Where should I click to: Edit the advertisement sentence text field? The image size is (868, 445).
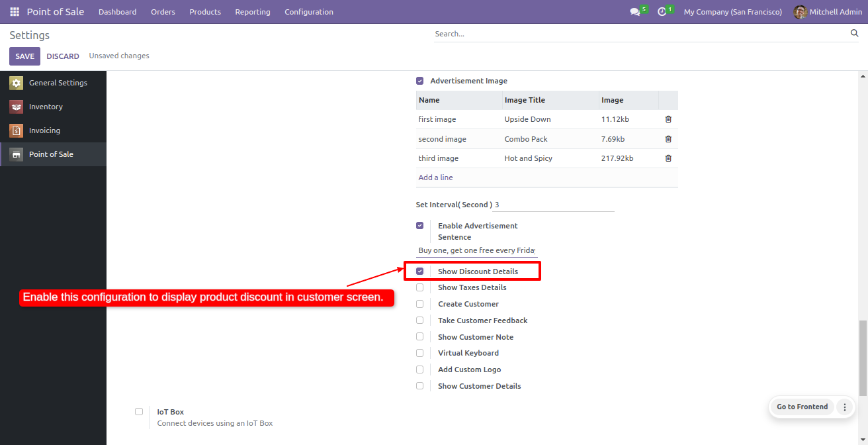pyautogui.click(x=477, y=250)
